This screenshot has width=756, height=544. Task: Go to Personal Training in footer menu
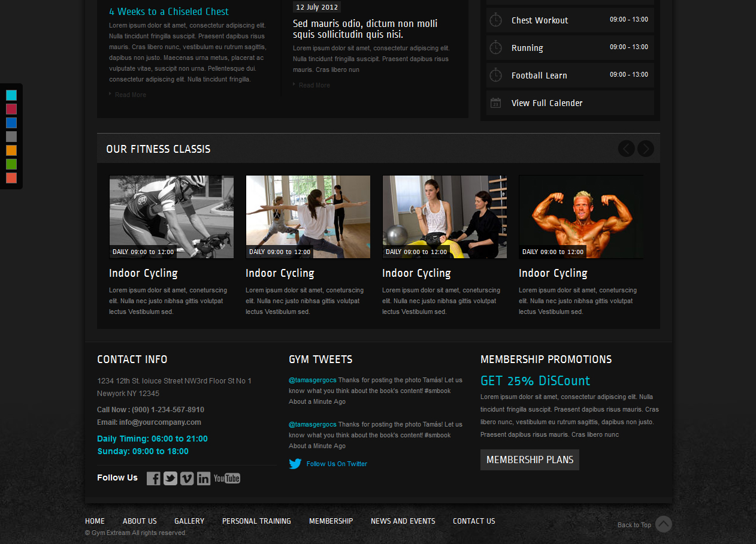point(256,521)
